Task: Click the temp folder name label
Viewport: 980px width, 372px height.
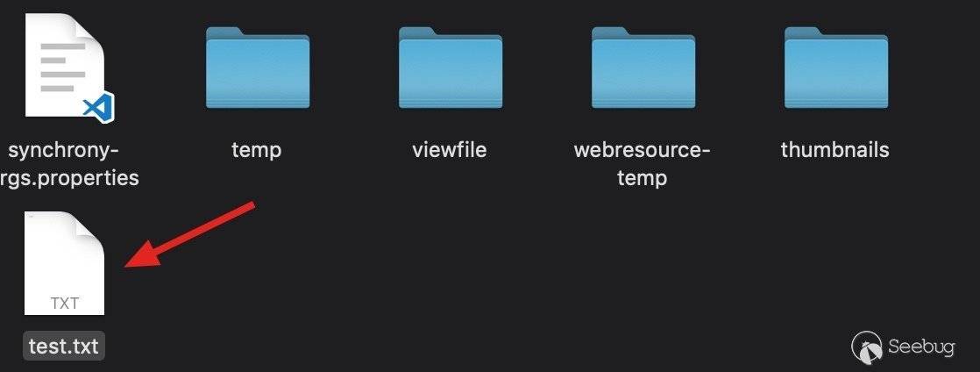Action: click(257, 150)
